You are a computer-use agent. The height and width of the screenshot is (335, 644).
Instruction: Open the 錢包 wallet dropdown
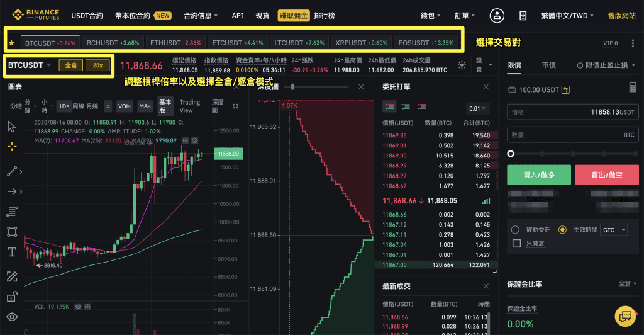point(430,16)
